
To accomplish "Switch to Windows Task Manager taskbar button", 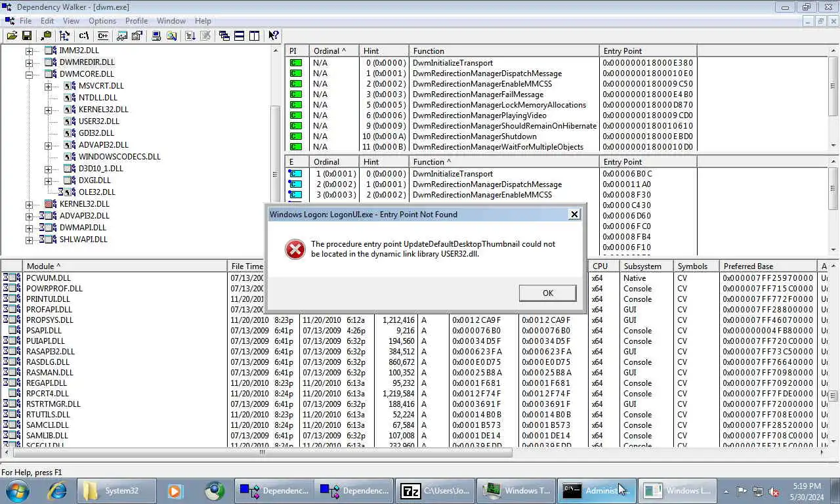I will [516, 490].
